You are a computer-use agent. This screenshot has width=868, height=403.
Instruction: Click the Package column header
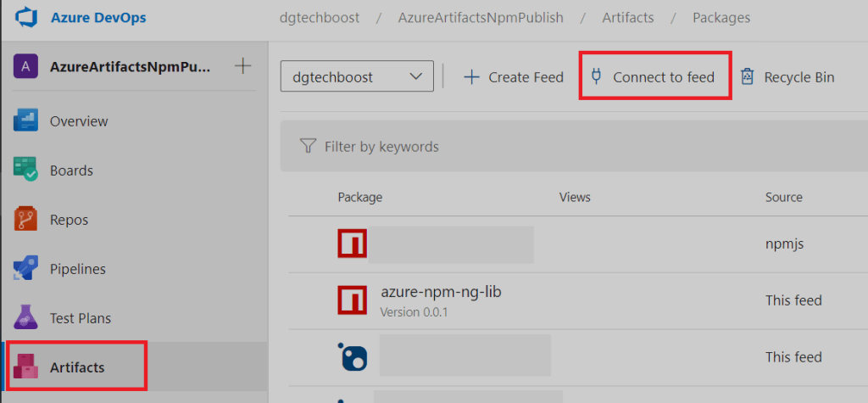click(359, 197)
